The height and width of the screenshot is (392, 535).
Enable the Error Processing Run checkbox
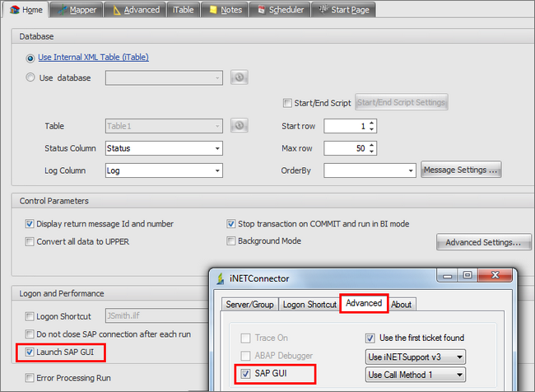(30, 378)
